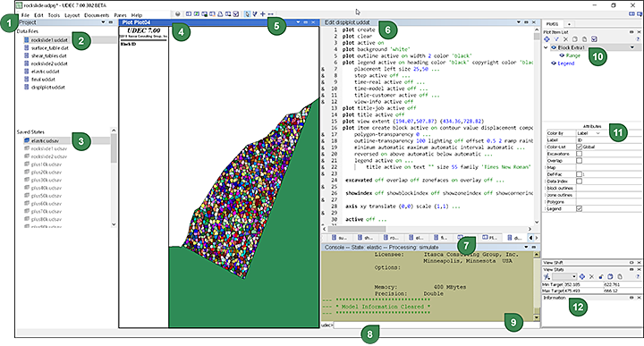
Task: Enable the Excavations checkbox
Action: coord(579,154)
